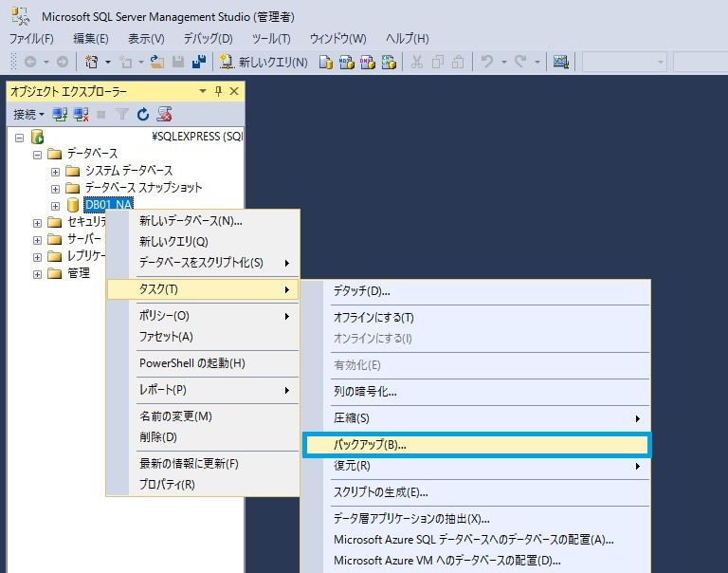The height and width of the screenshot is (573, 728).
Task: Open the Undo history dropdown arrow
Action: [x=503, y=62]
